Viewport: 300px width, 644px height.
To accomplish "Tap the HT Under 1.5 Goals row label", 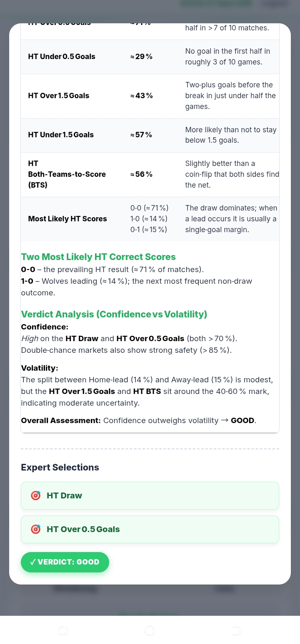I will [x=61, y=135].
